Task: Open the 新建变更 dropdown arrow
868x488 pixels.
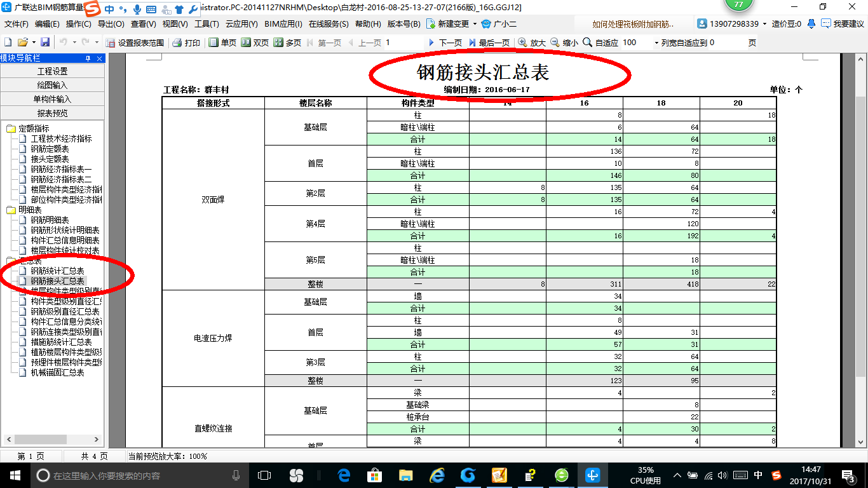Action: [x=475, y=24]
